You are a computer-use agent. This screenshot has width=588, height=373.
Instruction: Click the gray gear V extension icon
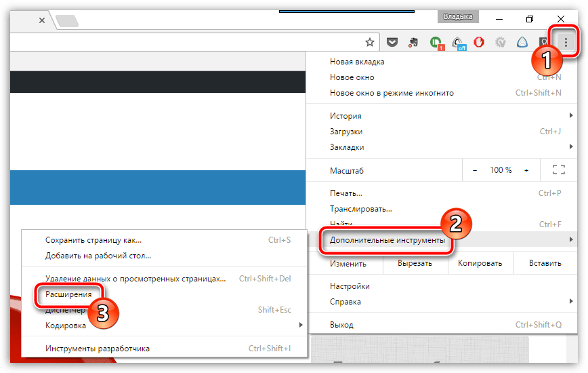(x=500, y=42)
